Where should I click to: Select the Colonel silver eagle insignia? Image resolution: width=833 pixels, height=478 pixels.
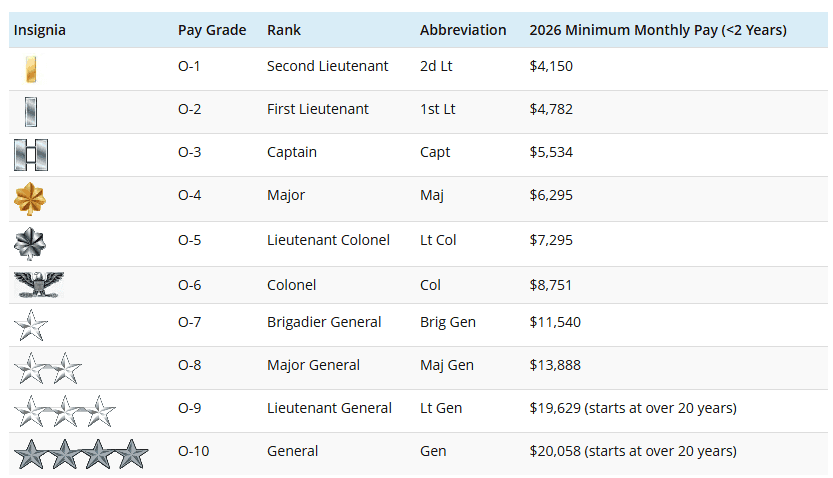click(39, 285)
